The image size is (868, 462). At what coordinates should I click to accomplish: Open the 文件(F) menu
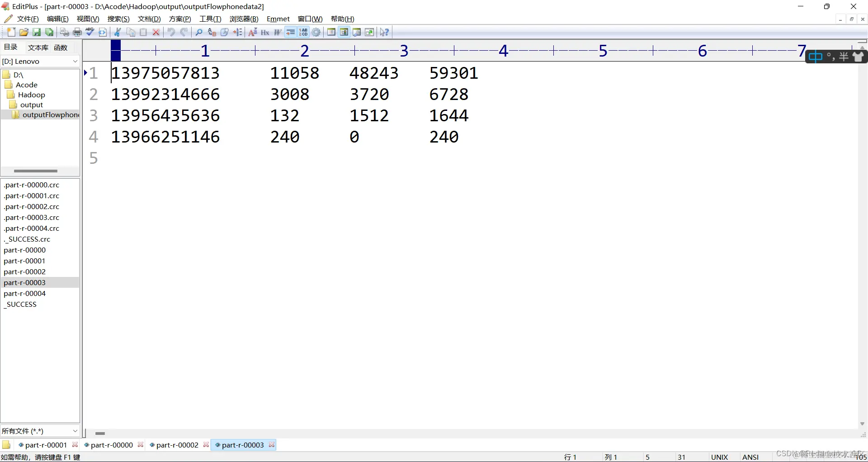point(28,19)
